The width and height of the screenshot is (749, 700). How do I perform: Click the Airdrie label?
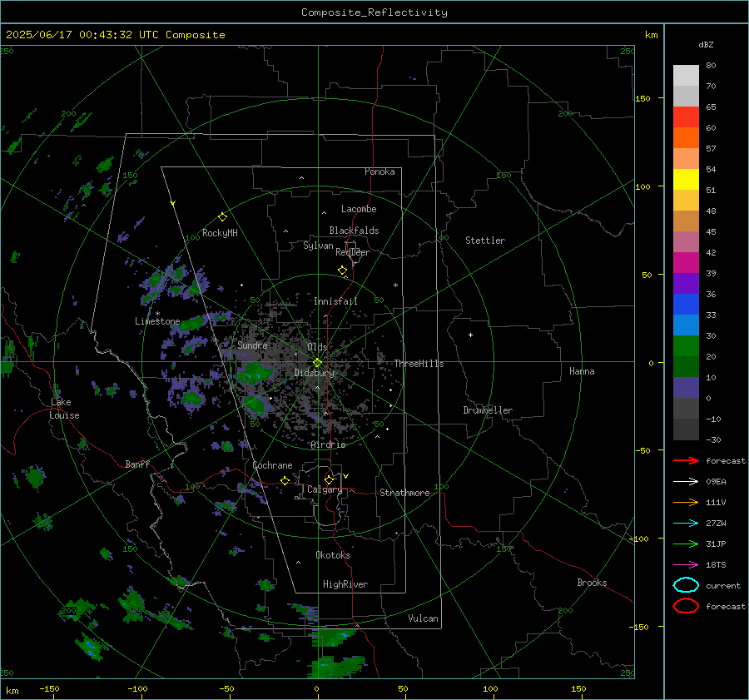328,444
